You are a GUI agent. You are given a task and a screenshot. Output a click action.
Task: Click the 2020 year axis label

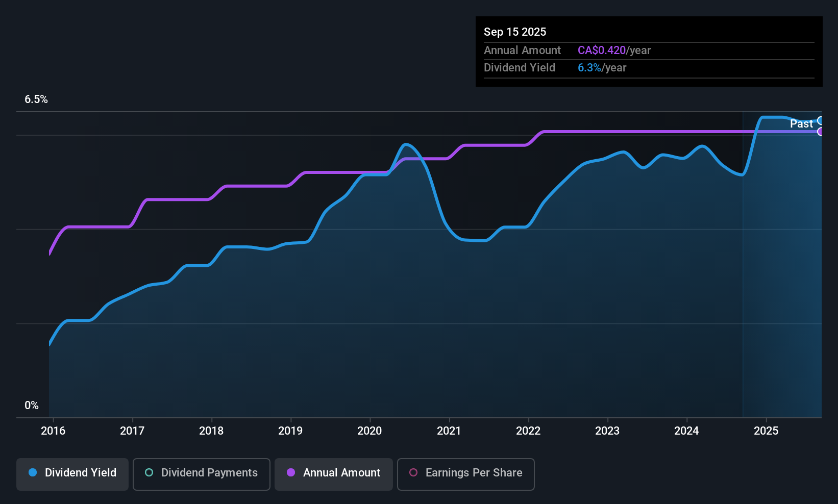point(369,431)
